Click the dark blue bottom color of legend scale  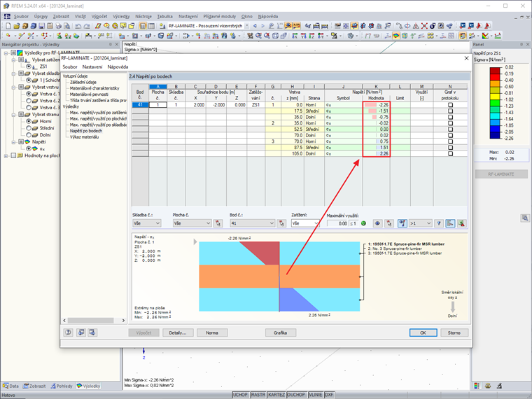(x=495, y=135)
